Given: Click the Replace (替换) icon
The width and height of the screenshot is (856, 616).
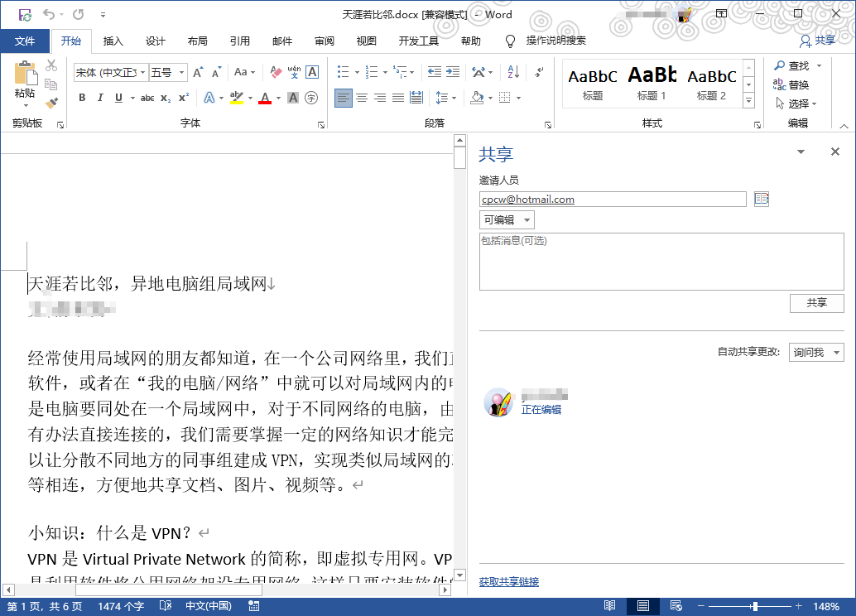Looking at the screenshot, I should click(x=791, y=84).
